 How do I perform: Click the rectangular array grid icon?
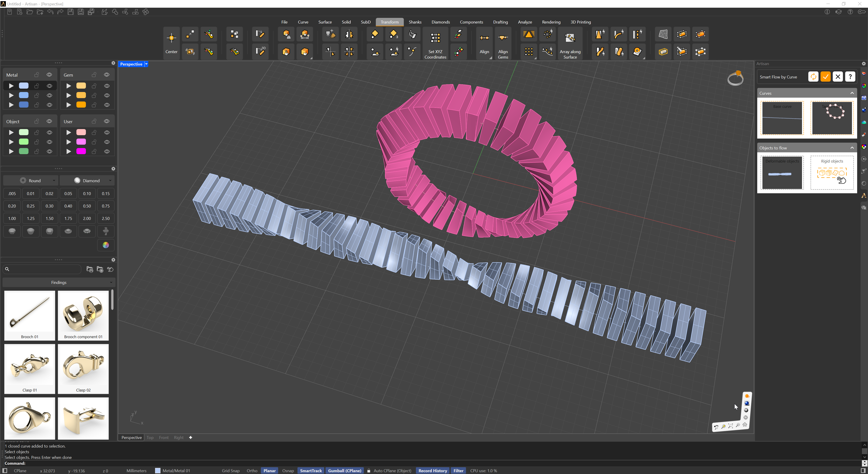pos(528,52)
